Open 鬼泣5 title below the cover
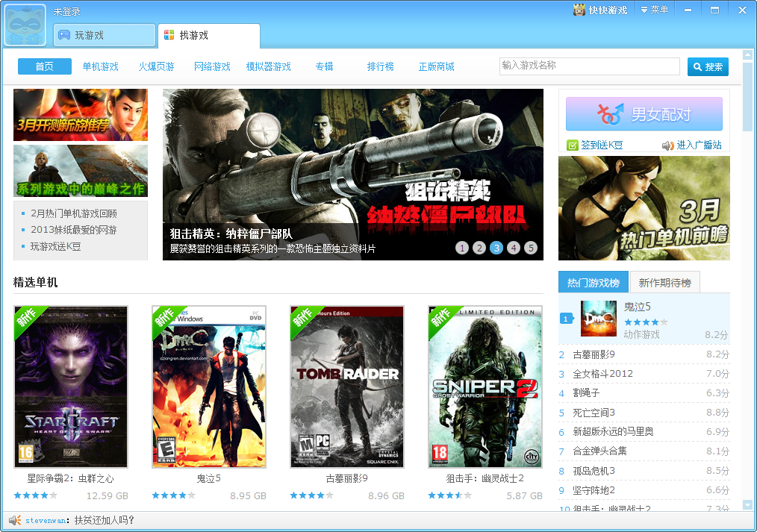This screenshot has height=532, width=757. pyautogui.click(x=209, y=478)
